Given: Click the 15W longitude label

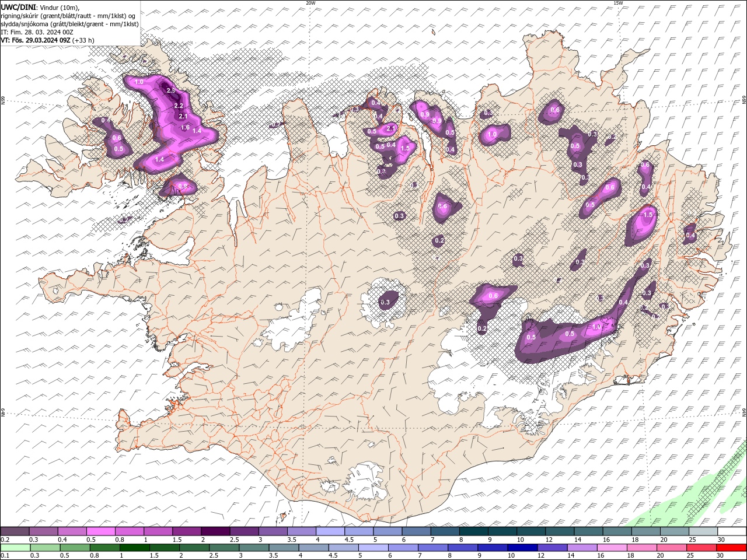Looking at the screenshot, I should pos(619,3).
